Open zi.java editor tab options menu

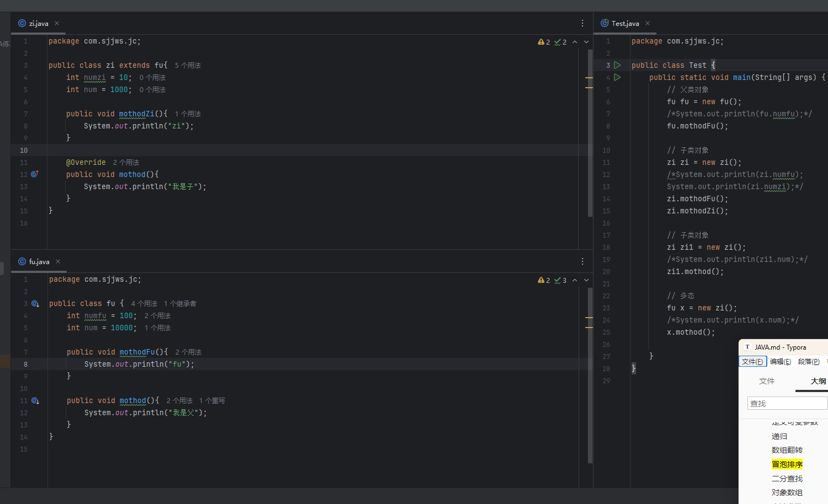tap(583, 23)
